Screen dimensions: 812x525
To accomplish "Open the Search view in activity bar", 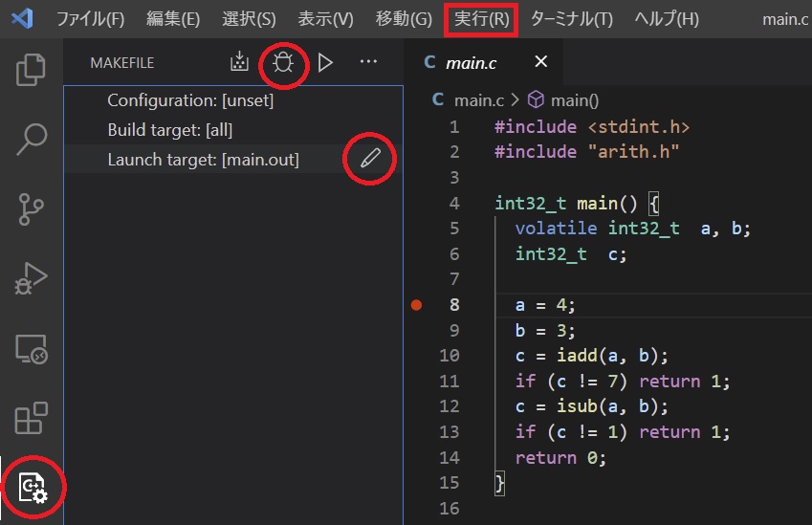I will 31,139.
